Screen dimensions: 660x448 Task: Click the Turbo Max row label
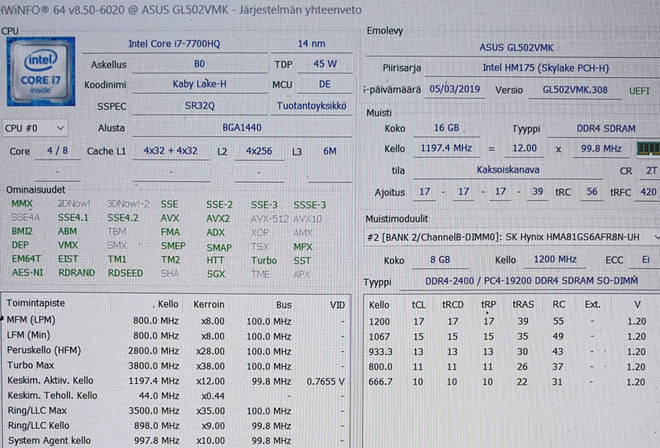coord(30,365)
